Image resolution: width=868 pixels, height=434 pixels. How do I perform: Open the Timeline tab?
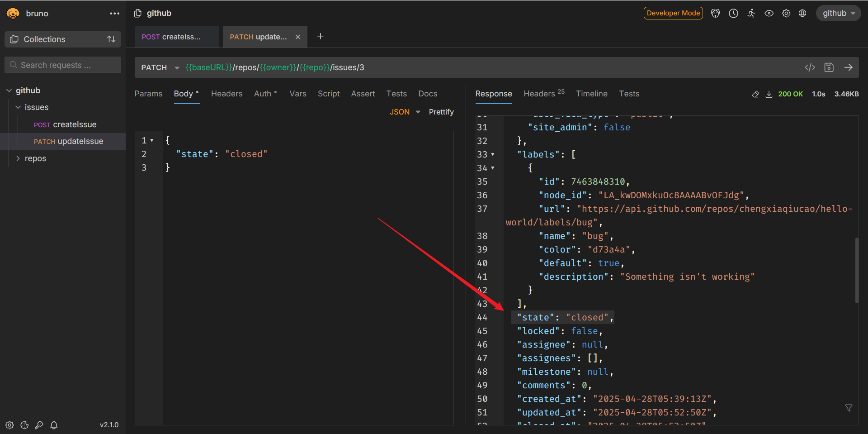(x=591, y=94)
